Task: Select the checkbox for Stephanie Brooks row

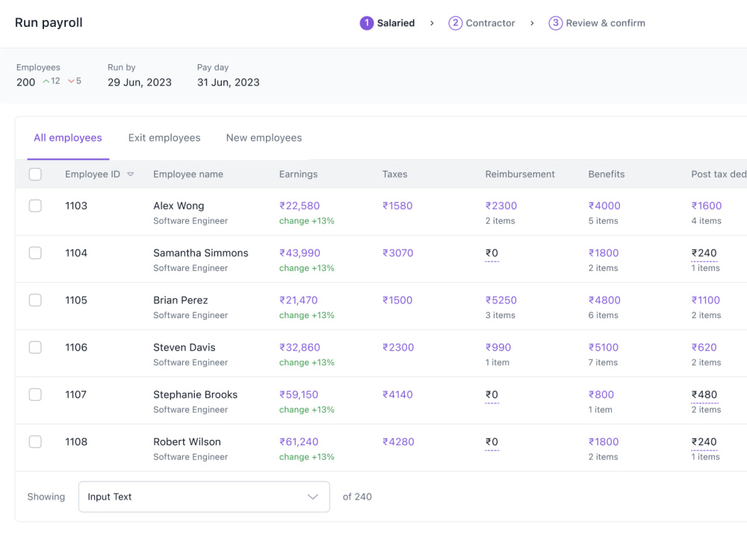Action: pos(35,394)
